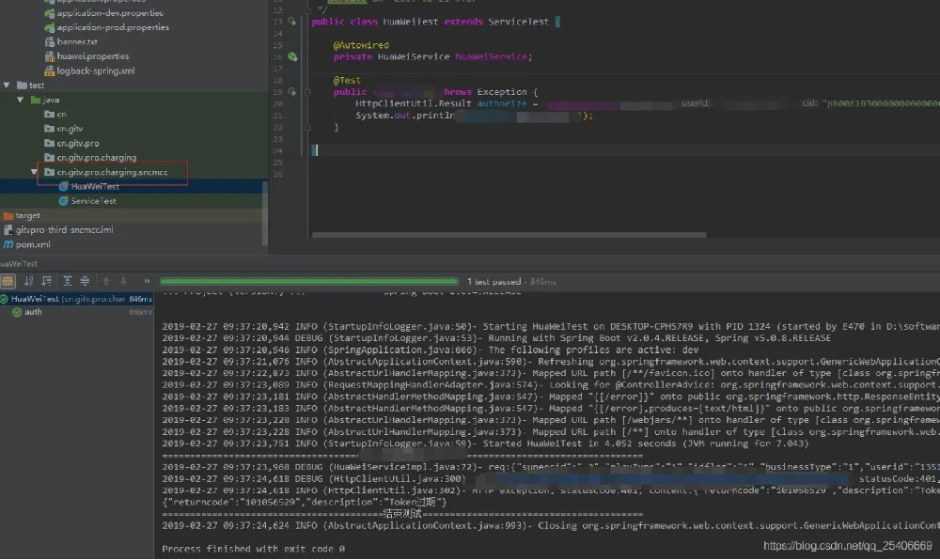Click the project tree vertical scrollbar
940x560 pixels.
coord(264,212)
